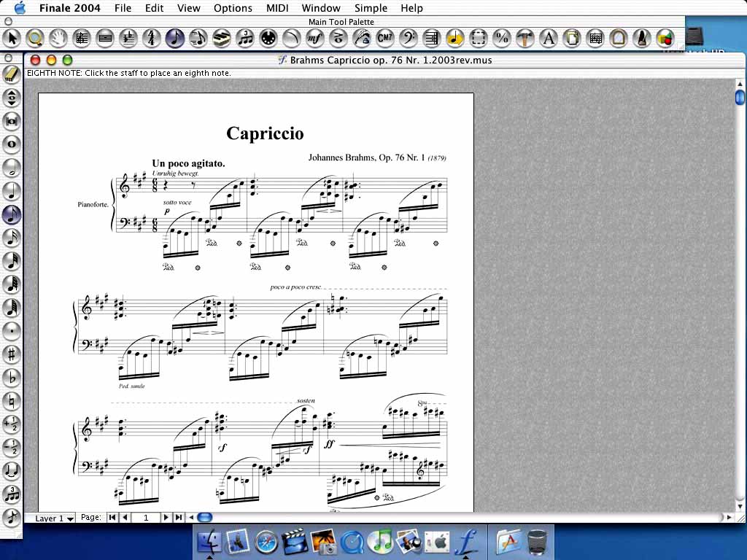
Task: Toggle half note duration in Simple Entry palette
Action: (x=12, y=168)
